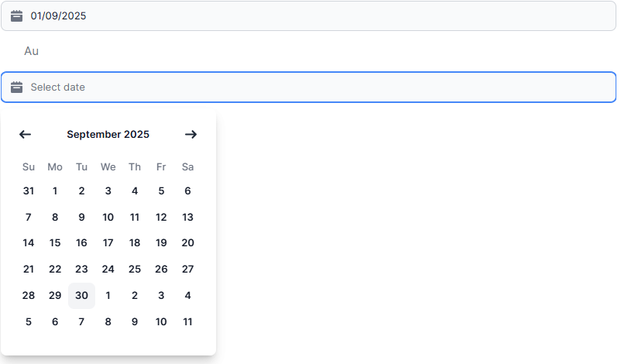Screen dimensions: 621x364
Task: Pick Thursday, September 25
Action: pos(135,269)
